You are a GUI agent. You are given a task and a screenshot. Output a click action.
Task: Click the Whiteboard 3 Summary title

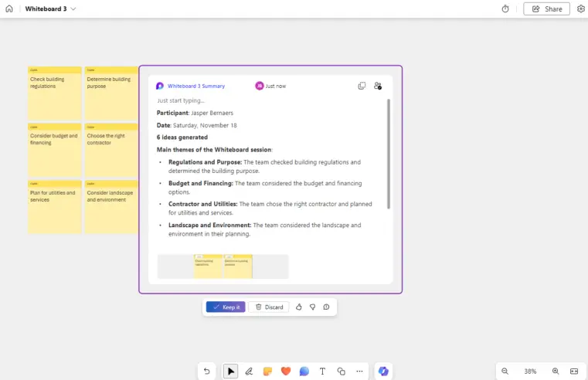point(196,87)
